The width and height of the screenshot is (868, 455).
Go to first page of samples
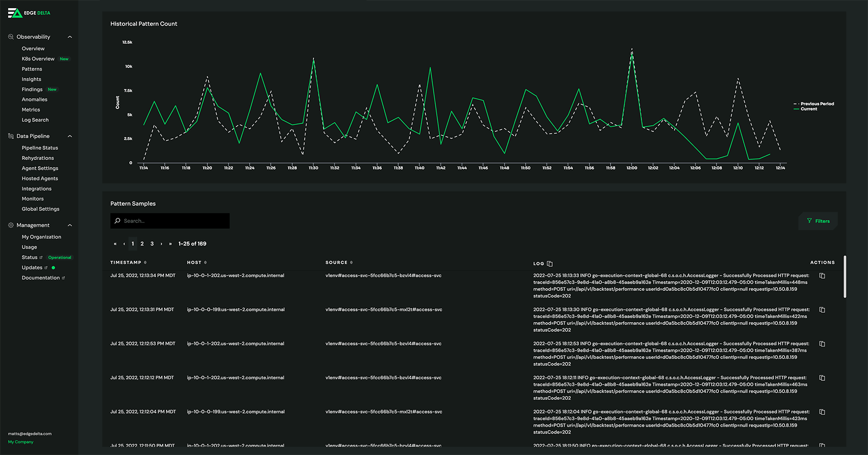point(115,244)
